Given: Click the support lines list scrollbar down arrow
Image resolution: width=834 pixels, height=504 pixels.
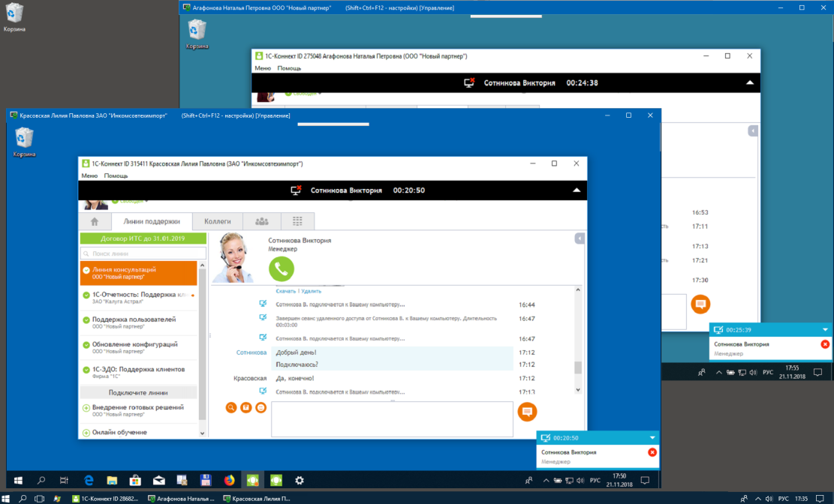Looking at the screenshot, I should click(202, 433).
